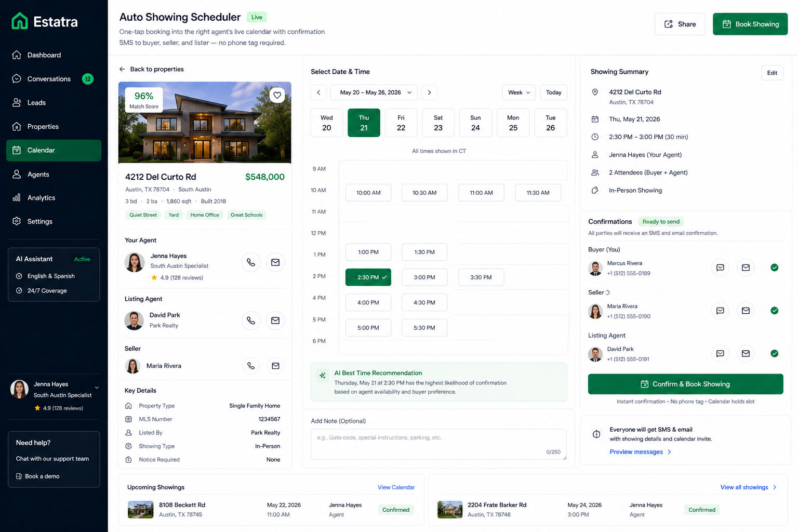This screenshot has width=798, height=532.
Task: Click the Home Office tag
Action: pos(205,215)
